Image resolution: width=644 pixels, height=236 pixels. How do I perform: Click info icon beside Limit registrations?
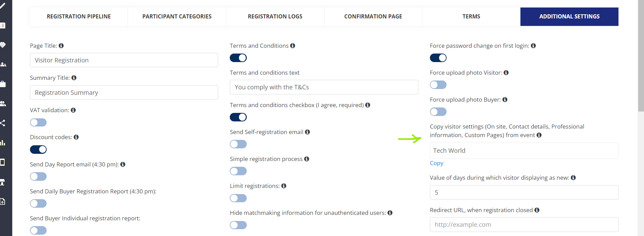(284, 186)
